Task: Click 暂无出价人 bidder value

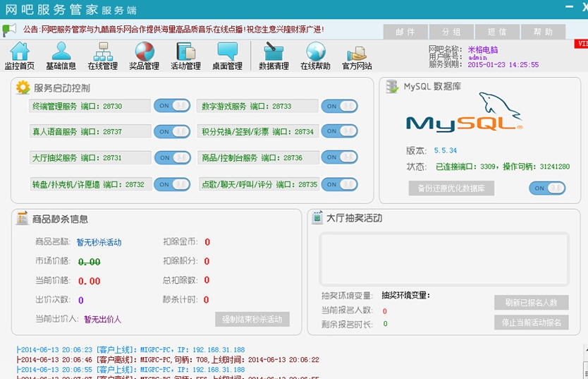Action: 102,319
